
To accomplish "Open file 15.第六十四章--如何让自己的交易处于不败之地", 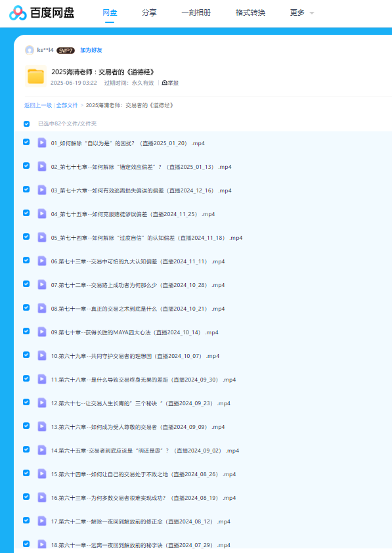I will [143, 474].
